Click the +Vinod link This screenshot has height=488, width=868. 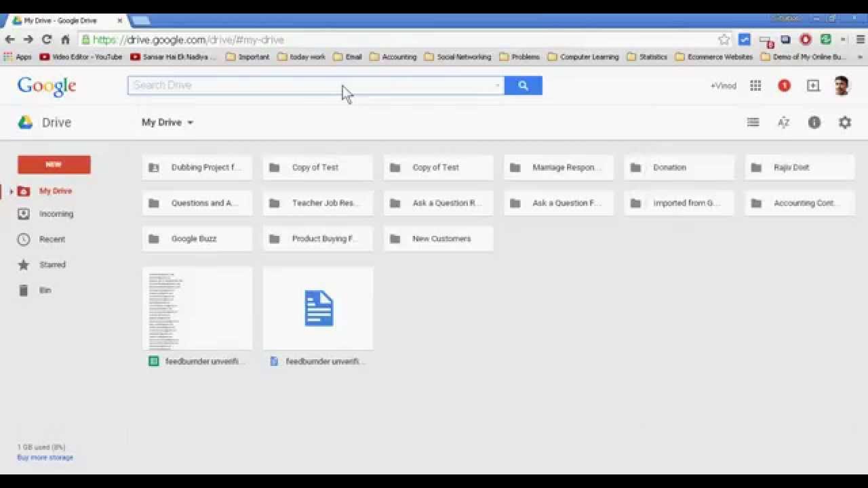pyautogui.click(x=723, y=86)
